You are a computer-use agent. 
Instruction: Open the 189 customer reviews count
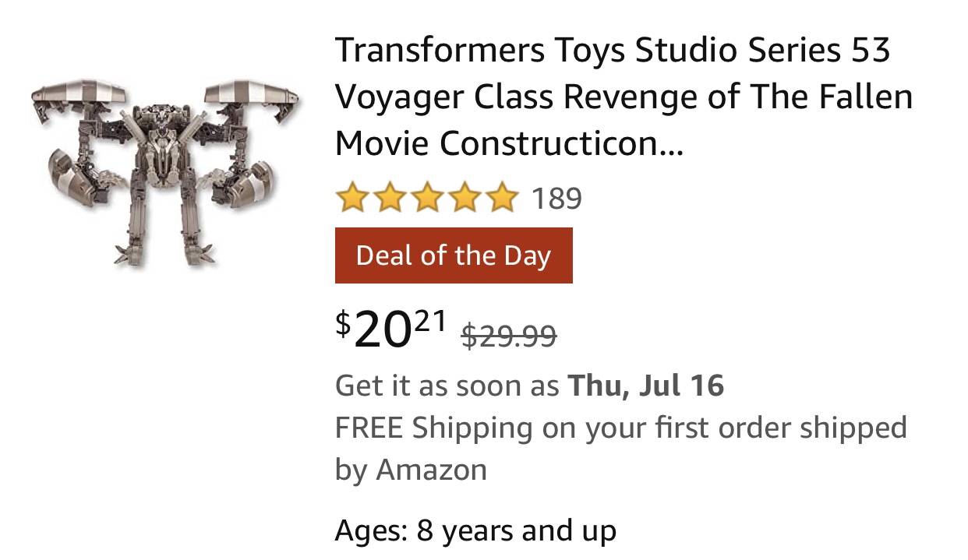556,199
